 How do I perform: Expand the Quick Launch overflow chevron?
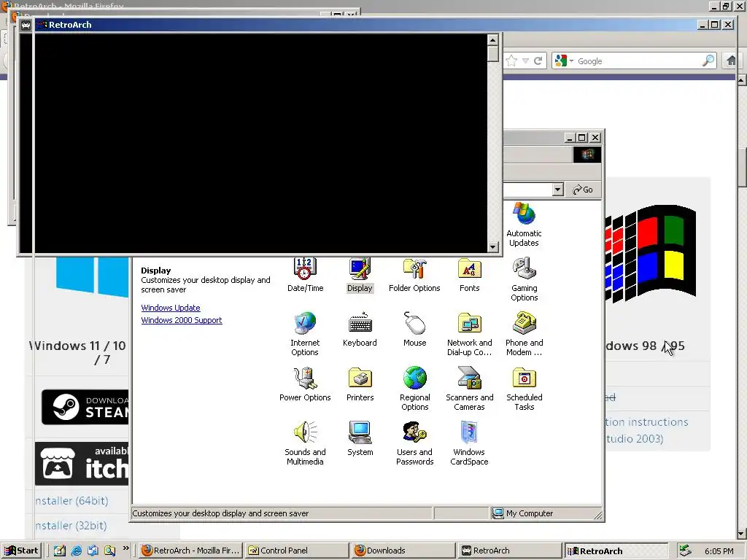pyautogui.click(x=125, y=548)
